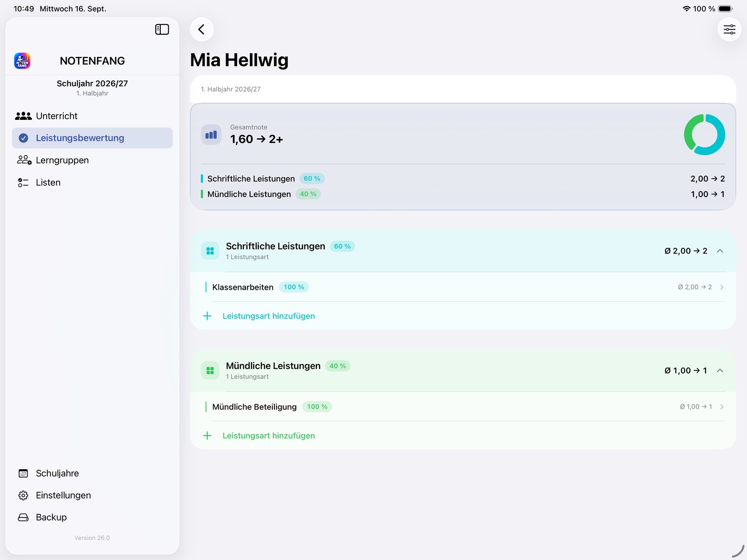The height and width of the screenshot is (560, 747).
Task: Open Einstellungen
Action: coord(92,496)
